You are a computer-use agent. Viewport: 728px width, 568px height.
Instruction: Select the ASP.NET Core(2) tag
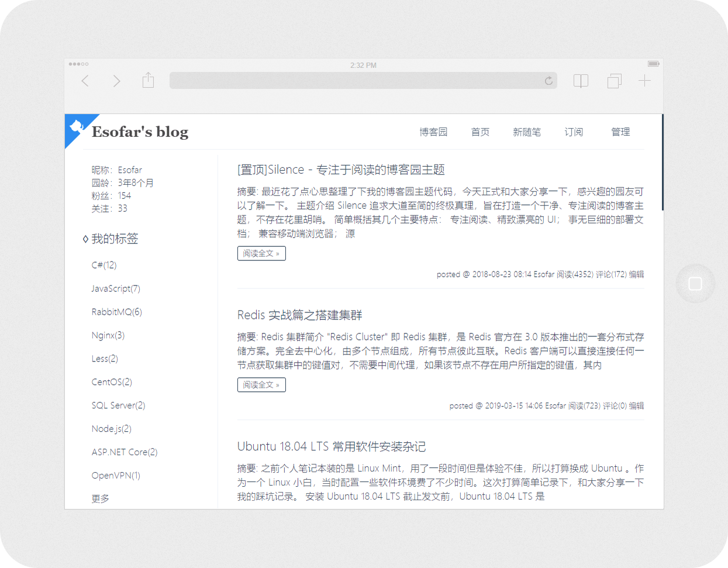click(x=125, y=452)
